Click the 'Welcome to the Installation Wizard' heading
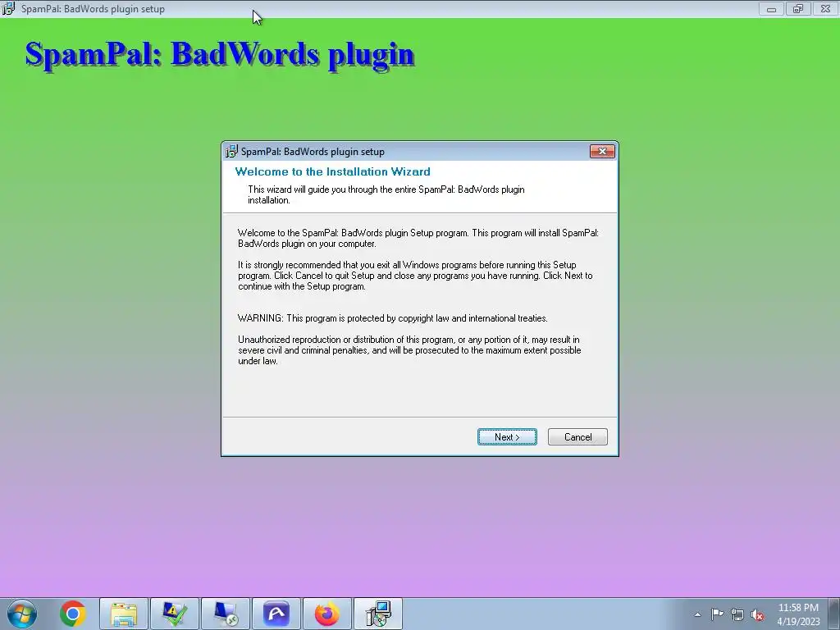Viewport: 840px width, 630px height. click(x=333, y=171)
